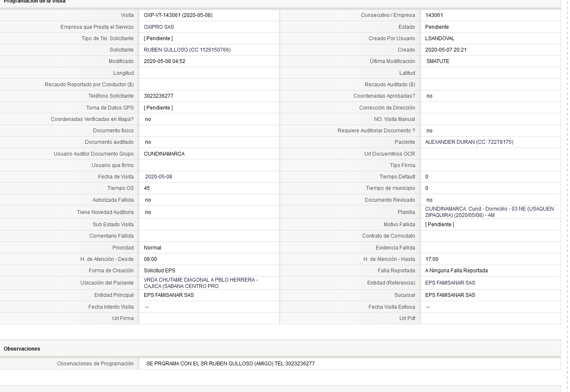Click the Tiene Novedad Auditoria label
Image resolution: width=570 pixels, height=392 pixels.
click(105, 212)
